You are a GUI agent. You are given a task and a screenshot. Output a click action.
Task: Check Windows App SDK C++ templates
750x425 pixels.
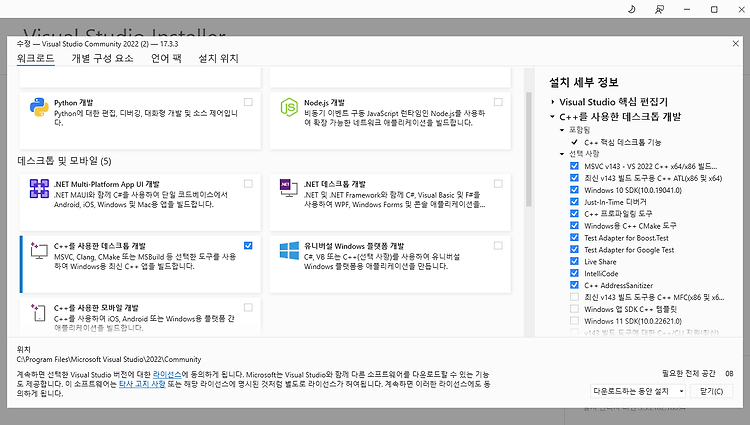coord(574,309)
